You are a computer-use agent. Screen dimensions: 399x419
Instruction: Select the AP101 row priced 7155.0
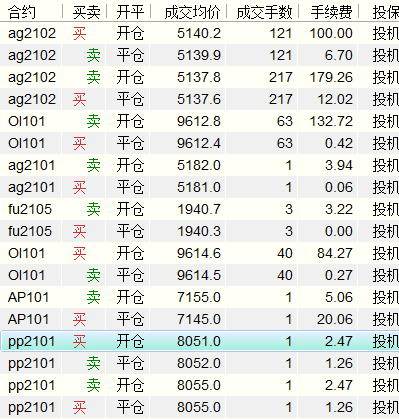click(x=199, y=297)
